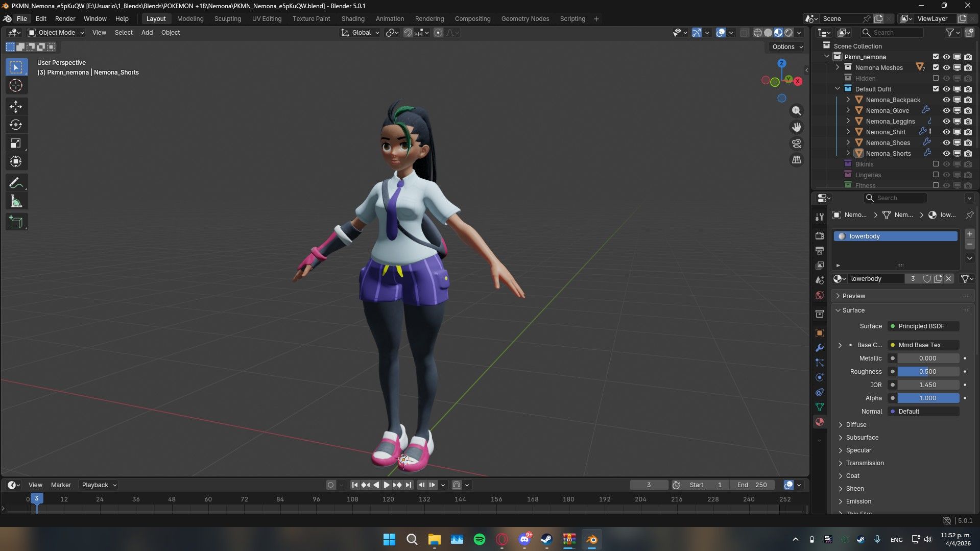Switch perspective/orthographic grid icon
Image resolution: width=980 pixels, height=551 pixels.
796,160
